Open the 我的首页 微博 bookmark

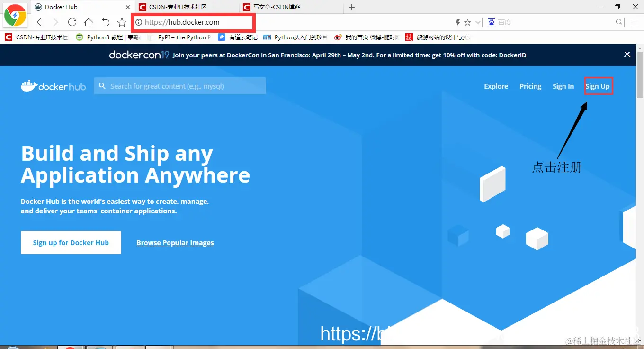(367, 37)
